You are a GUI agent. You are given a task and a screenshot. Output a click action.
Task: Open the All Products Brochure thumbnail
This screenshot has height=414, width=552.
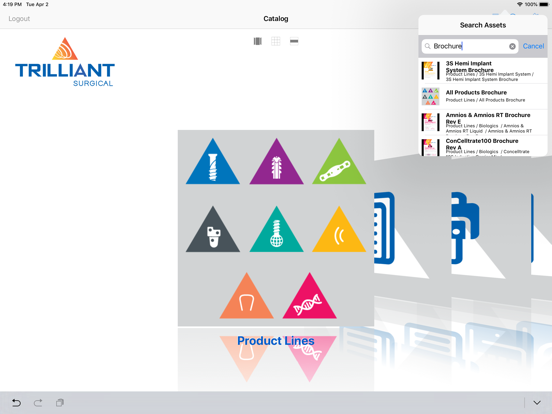[430, 96]
